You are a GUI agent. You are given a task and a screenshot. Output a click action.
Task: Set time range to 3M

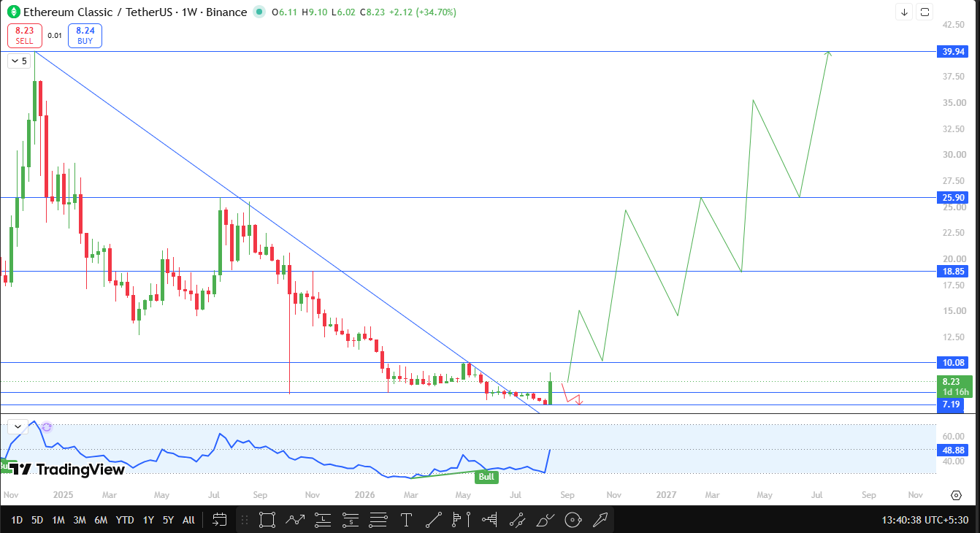tap(80, 520)
